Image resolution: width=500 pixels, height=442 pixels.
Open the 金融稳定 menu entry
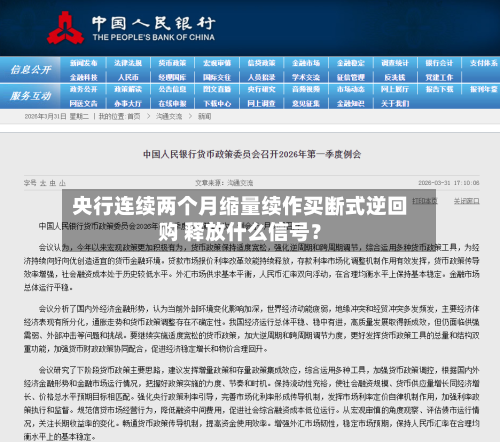click(x=351, y=63)
